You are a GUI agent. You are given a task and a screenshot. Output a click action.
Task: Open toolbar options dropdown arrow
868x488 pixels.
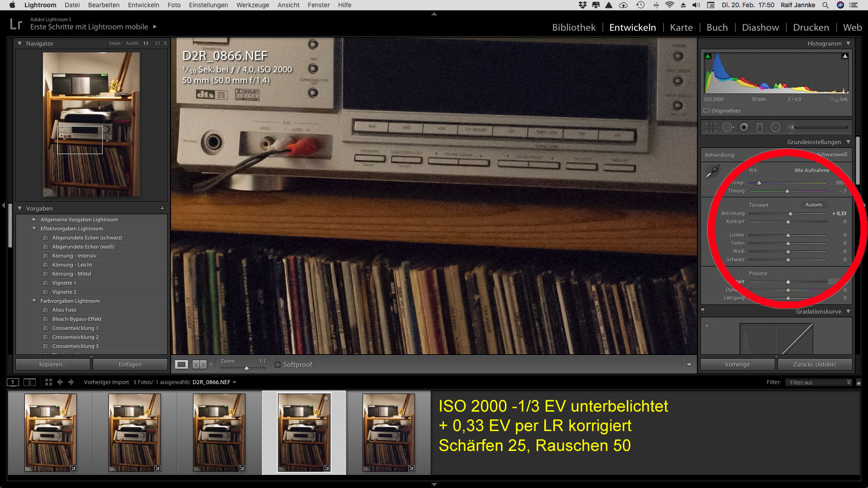click(x=689, y=365)
